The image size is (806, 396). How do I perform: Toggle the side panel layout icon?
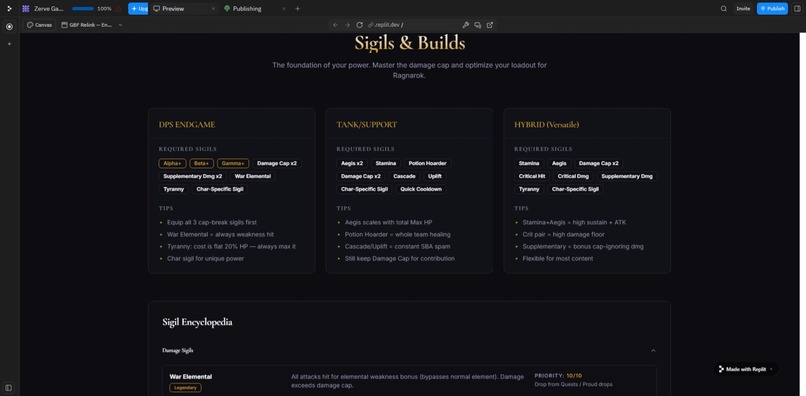pyautogui.click(x=797, y=9)
